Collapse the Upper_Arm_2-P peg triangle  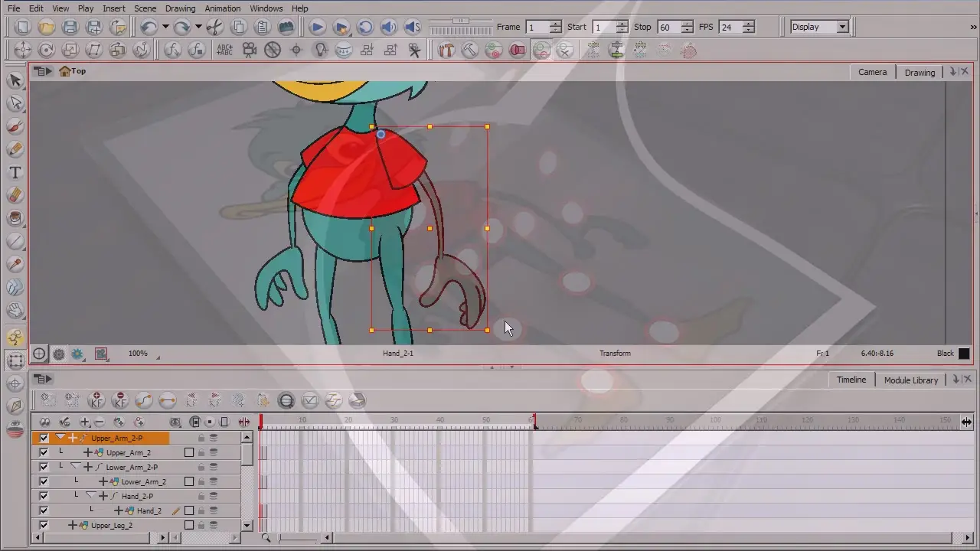click(x=60, y=438)
